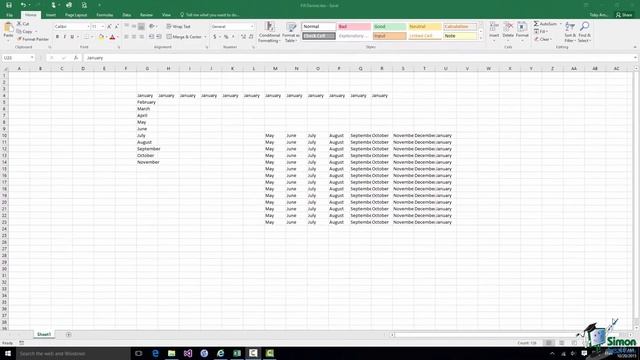This screenshot has height=360, width=640.
Task: Click the Windows Start button
Action: (8, 353)
